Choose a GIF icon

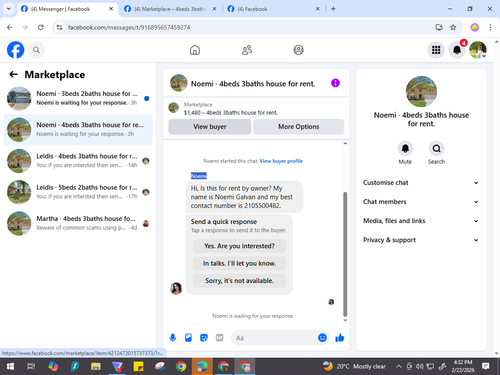(219, 338)
